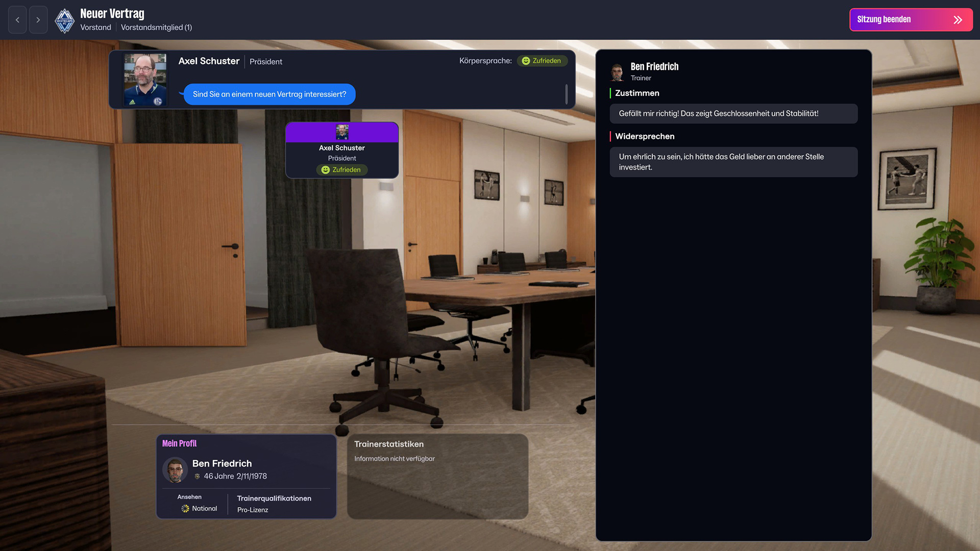
Task: Click the Ben Friedrich avatar in the response panel
Action: click(617, 72)
